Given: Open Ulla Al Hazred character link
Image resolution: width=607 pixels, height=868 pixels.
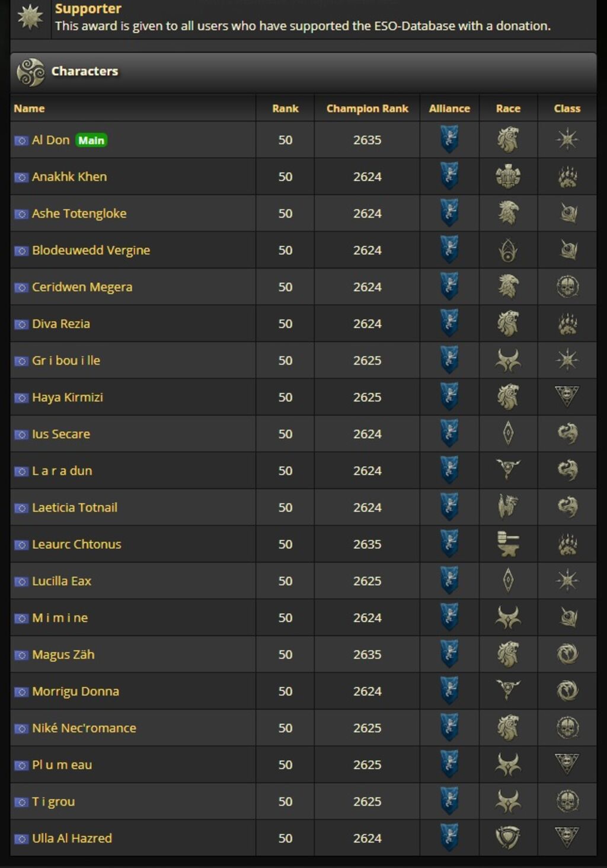Looking at the screenshot, I should pyautogui.click(x=72, y=838).
